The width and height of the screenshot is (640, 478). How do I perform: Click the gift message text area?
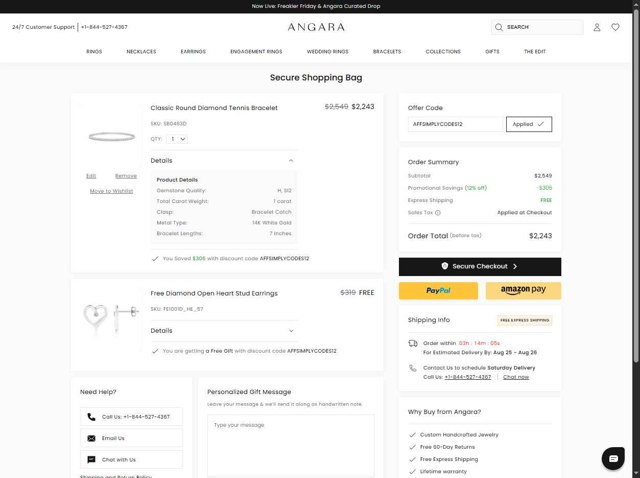[x=291, y=446]
